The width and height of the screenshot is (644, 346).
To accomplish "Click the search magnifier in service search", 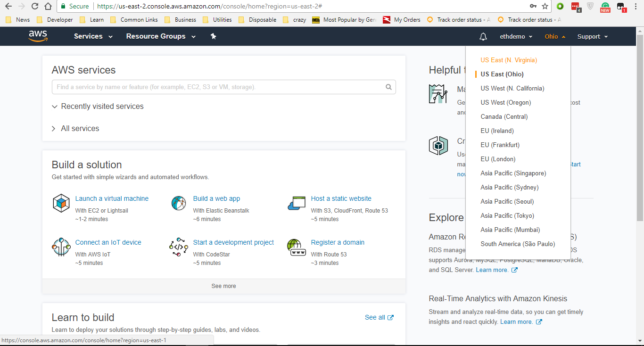I will [388, 87].
